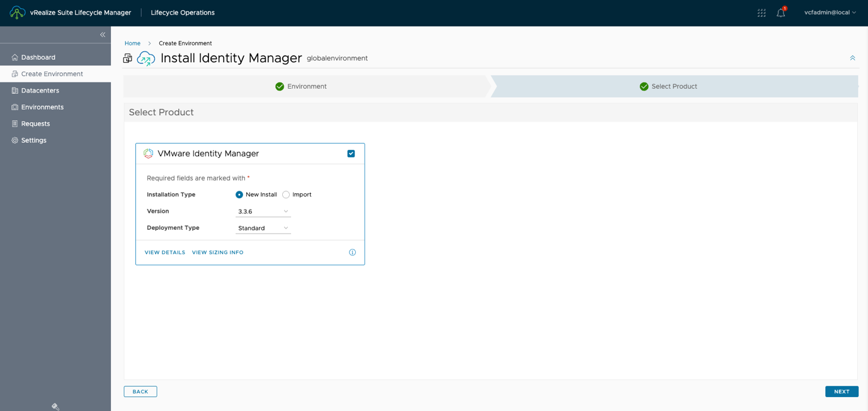
Task: Click the Environments sidebar icon
Action: pyautogui.click(x=14, y=107)
